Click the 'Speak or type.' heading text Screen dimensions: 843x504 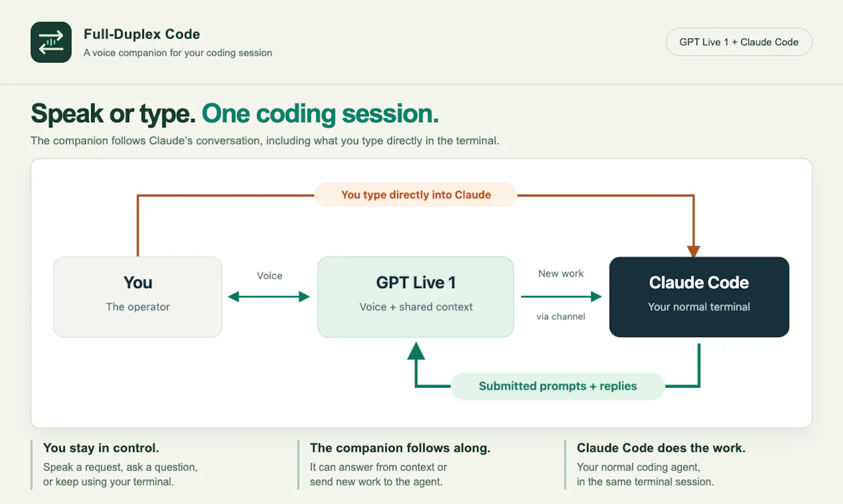(x=113, y=114)
